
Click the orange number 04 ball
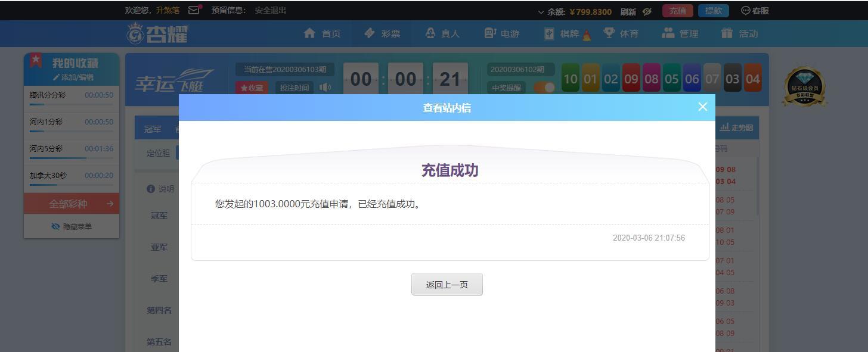coord(753,78)
